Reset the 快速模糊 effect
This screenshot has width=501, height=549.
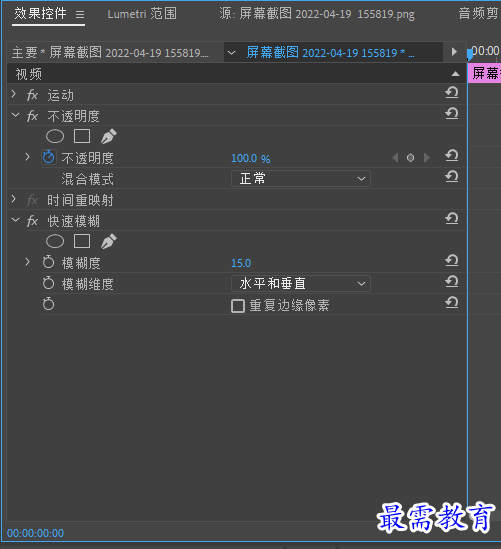coord(452,219)
